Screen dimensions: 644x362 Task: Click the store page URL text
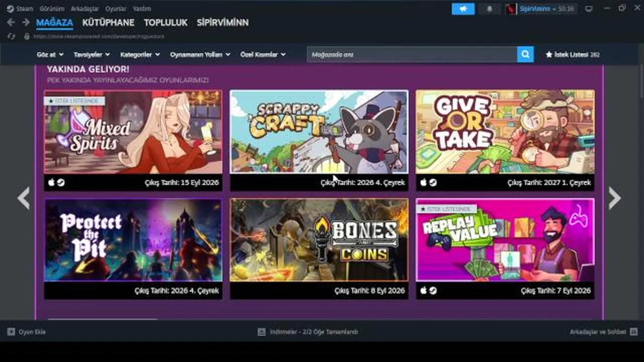click(x=99, y=36)
